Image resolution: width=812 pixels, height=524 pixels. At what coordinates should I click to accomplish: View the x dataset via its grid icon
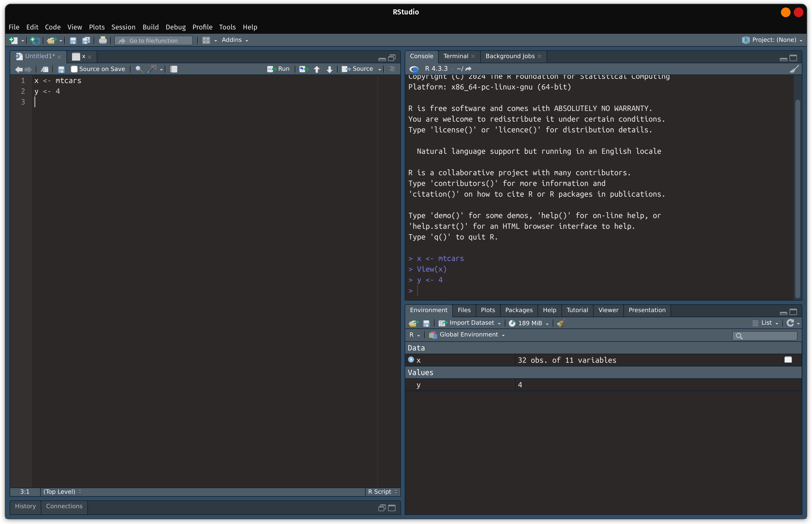(x=788, y=360)
